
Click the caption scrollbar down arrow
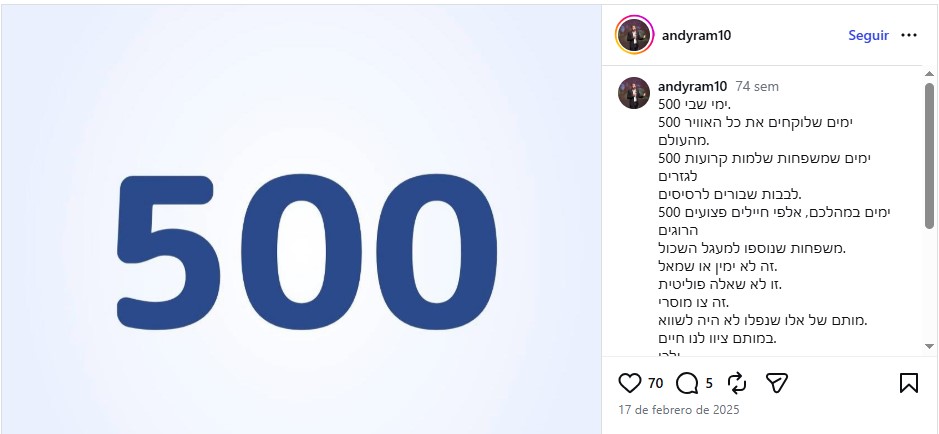pos(929,346)
